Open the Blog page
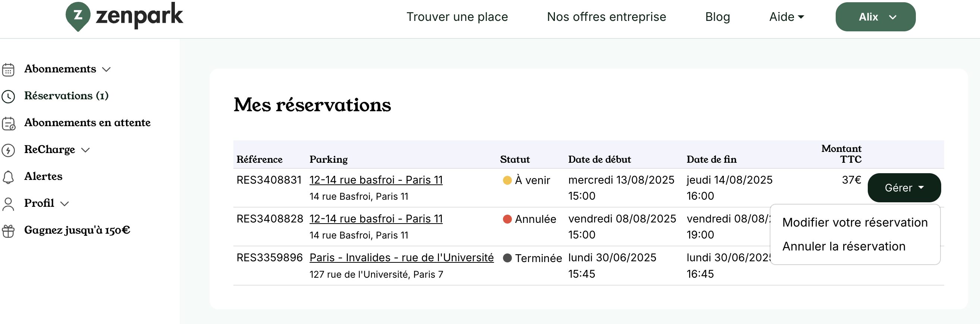Screen dimensions: 980x324 point(717,17)
